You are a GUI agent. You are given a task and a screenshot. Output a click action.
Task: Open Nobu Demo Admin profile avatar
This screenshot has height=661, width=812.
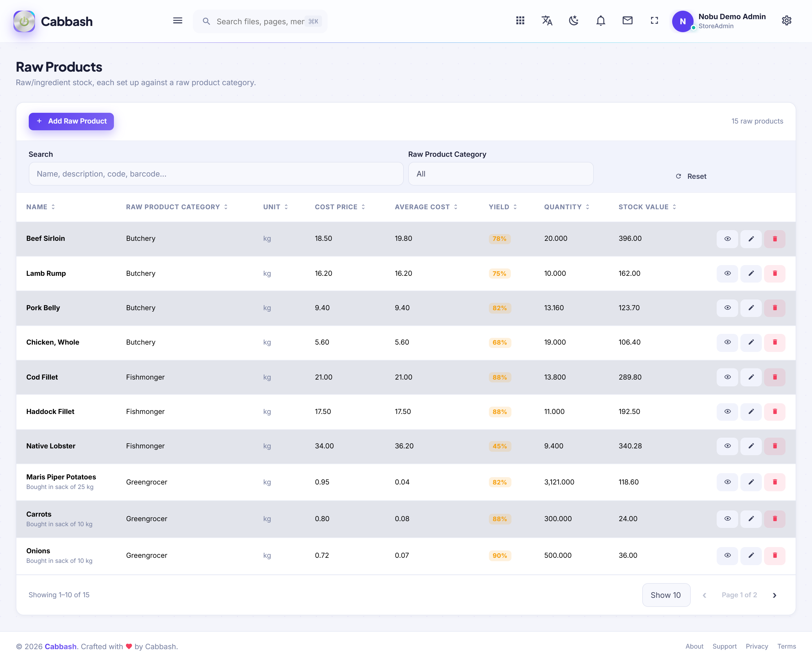click(683, 21)
